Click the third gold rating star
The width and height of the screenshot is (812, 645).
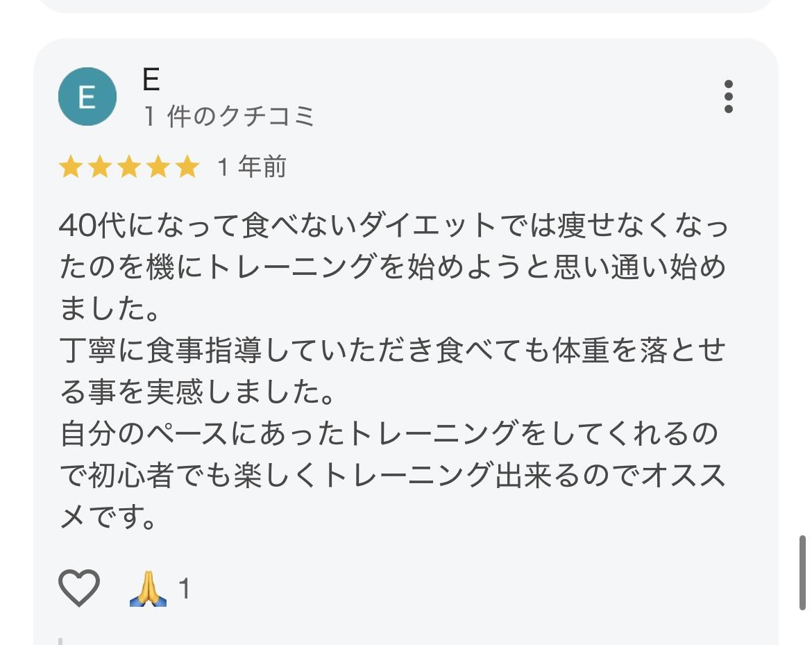pos(129,167)
